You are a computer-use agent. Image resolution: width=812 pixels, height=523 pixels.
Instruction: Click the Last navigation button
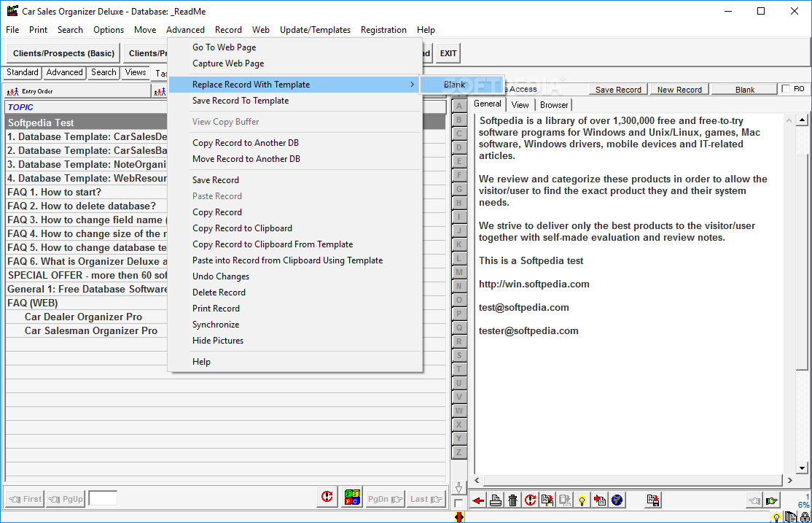point(426,499)
